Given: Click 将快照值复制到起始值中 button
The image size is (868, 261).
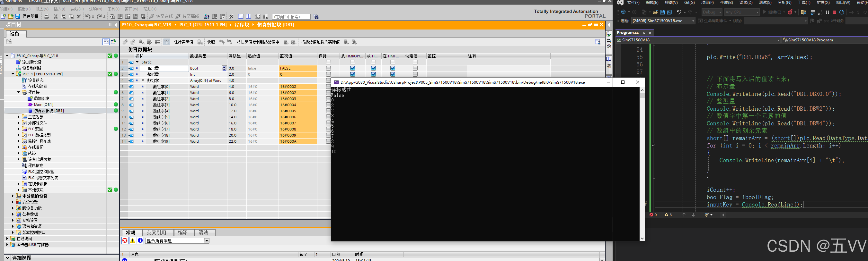Looking at the screenshot, I should (258, 42).
